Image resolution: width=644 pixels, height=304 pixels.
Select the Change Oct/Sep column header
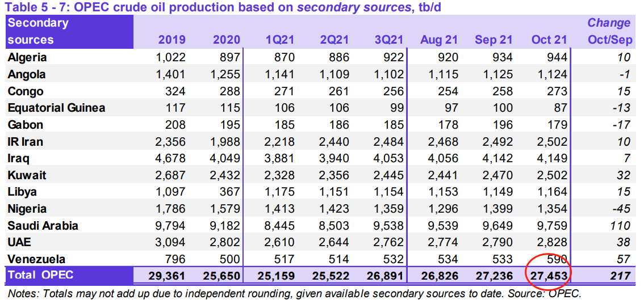click(x=608, y=31)
